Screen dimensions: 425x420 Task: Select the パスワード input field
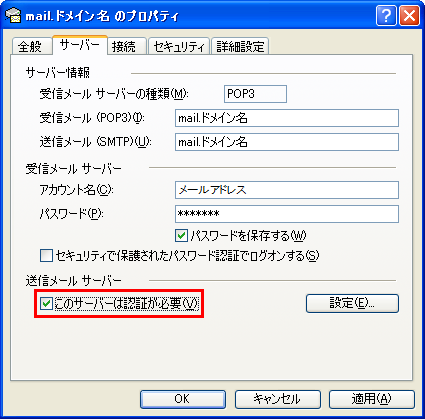(287, 214)
